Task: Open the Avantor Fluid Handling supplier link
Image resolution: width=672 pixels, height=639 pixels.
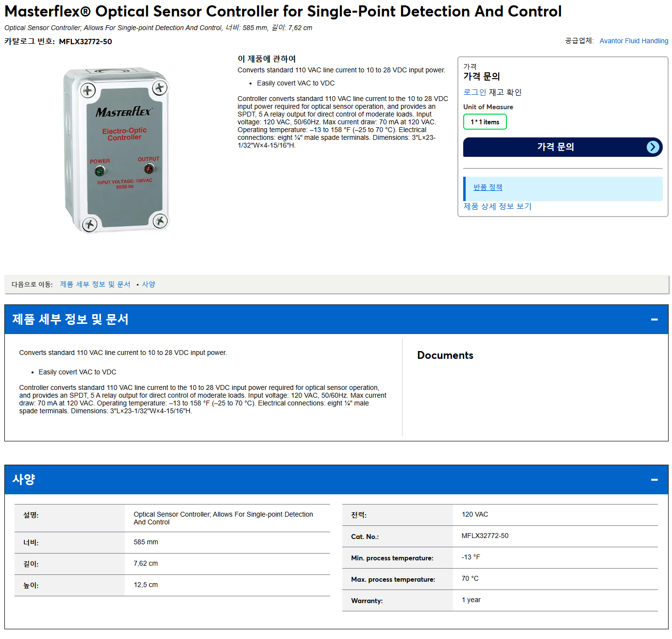Action: click(634, 41)
